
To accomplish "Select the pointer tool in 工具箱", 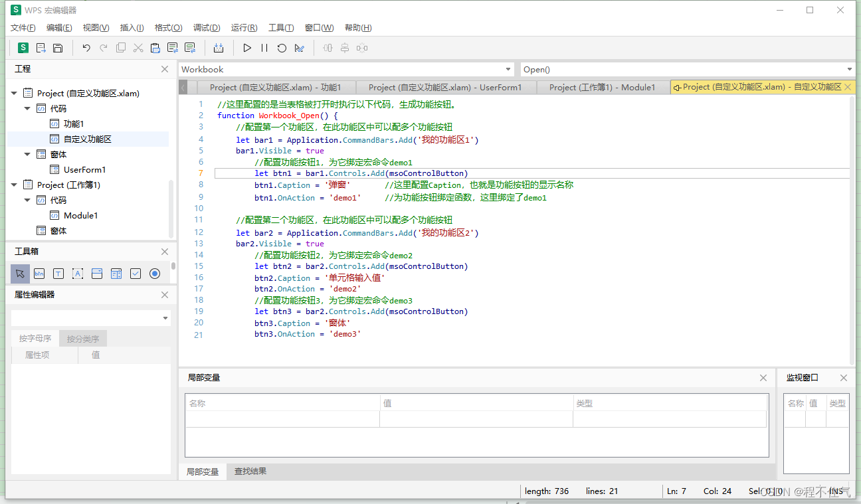I will pos(20,273).
